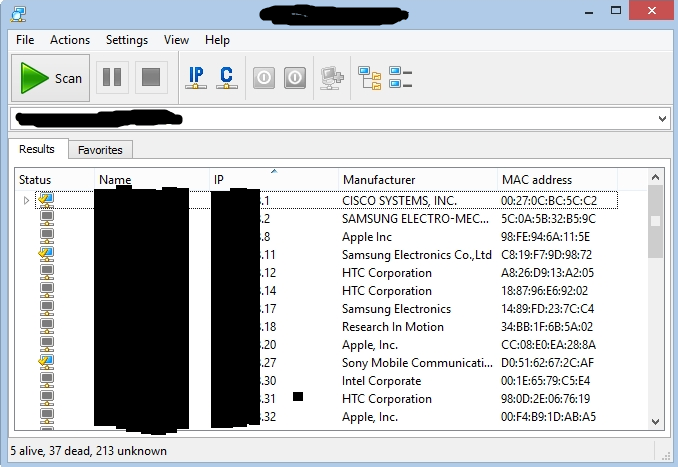Click MAC address C8:19:F7:9D:98:72
This screenshot has width=678, height=467.
546,255
